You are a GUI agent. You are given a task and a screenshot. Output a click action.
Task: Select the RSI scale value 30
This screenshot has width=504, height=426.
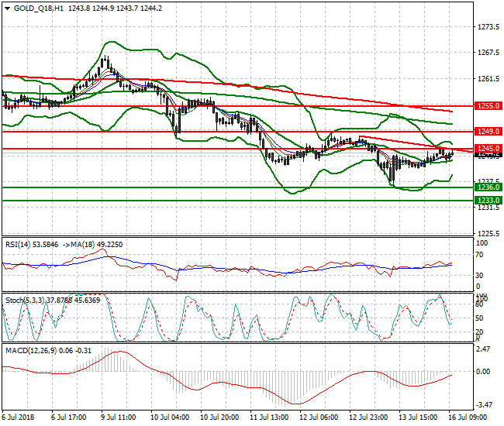[x=479, y=276]
